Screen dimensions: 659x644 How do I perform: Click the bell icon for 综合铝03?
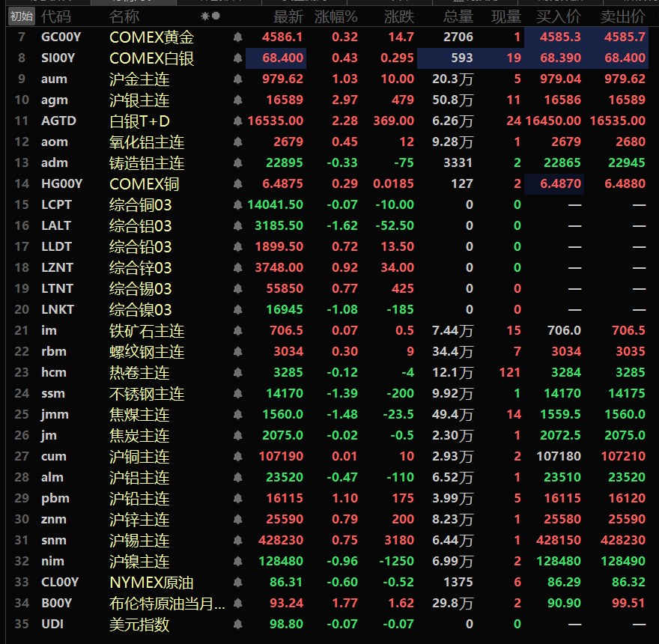click(x=238, y=226)
